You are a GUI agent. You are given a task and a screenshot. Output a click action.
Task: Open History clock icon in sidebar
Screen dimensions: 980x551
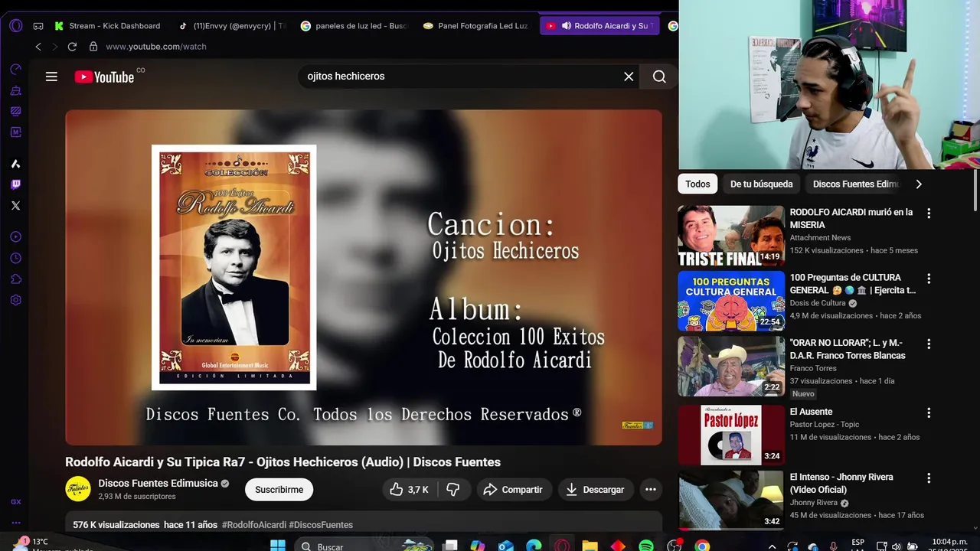(x=15, y=259)
